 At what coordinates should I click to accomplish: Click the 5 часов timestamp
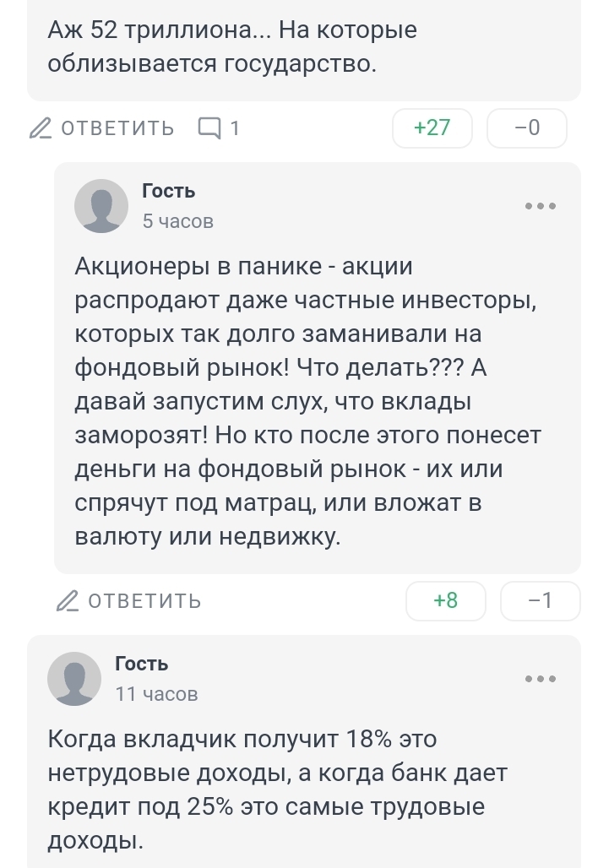coord(178,221)
